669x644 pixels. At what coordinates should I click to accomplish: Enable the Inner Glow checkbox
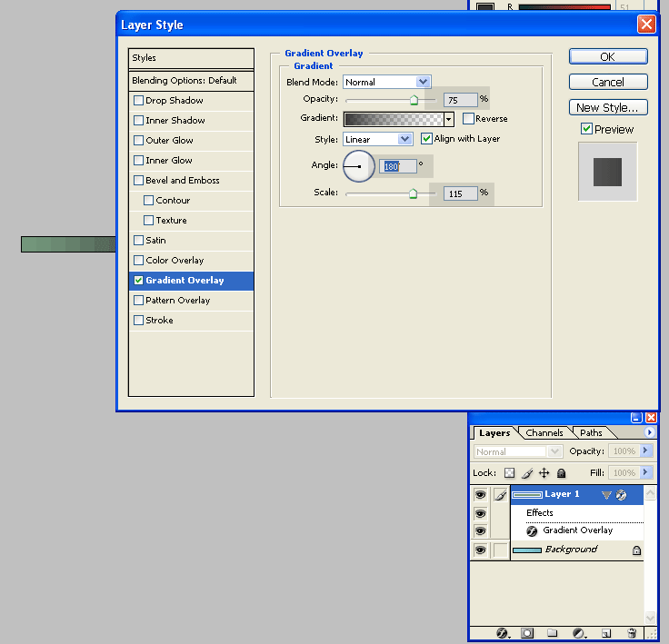(138, 161)
